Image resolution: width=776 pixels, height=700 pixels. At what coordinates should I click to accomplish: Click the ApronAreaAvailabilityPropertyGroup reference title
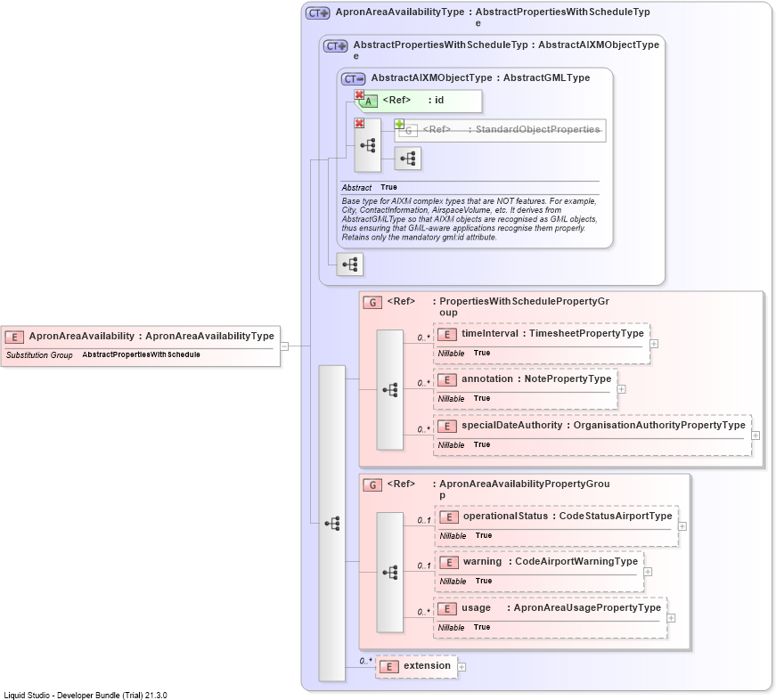524,489
